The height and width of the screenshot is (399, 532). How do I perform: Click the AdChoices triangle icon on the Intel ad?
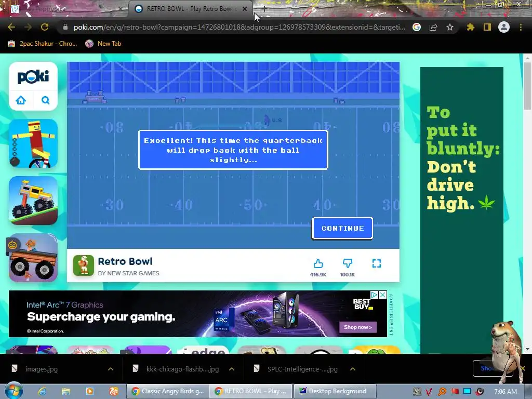(x=375, y=295)
